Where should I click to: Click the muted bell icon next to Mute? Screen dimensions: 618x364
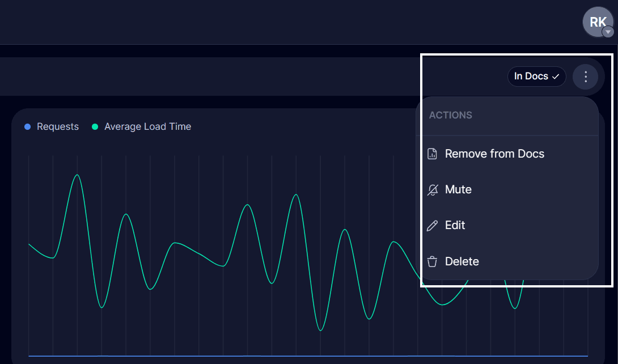[432, 189]
